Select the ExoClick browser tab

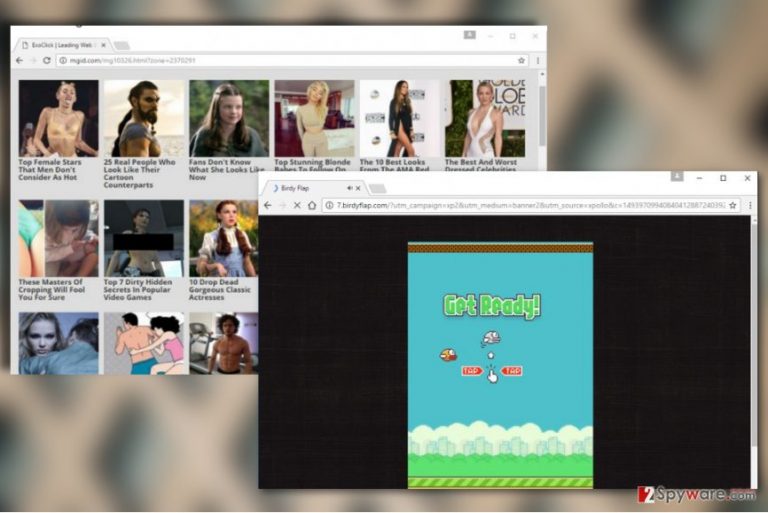tap(62, 45)
